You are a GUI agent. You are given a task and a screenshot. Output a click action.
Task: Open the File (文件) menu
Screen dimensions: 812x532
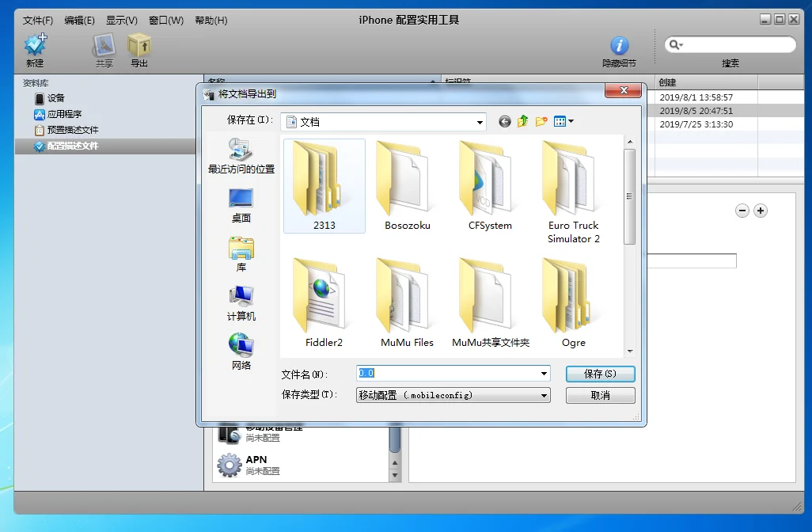click(38, 21)
